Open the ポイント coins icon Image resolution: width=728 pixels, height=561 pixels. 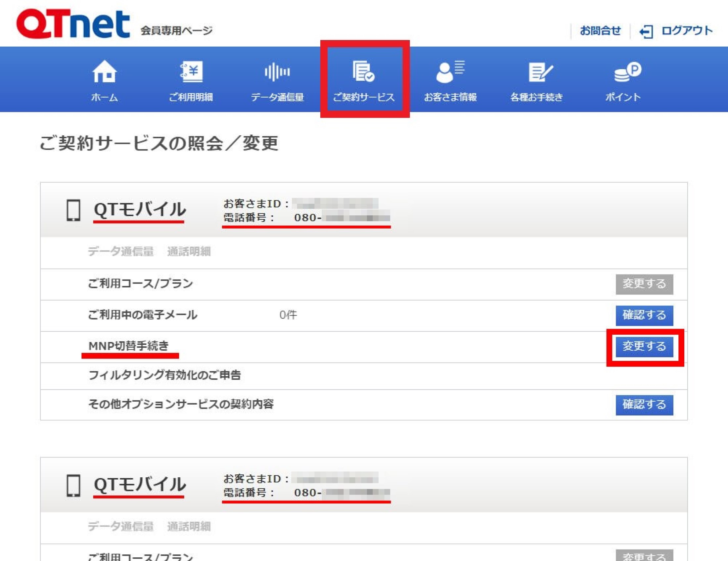(x=628, y=72)
